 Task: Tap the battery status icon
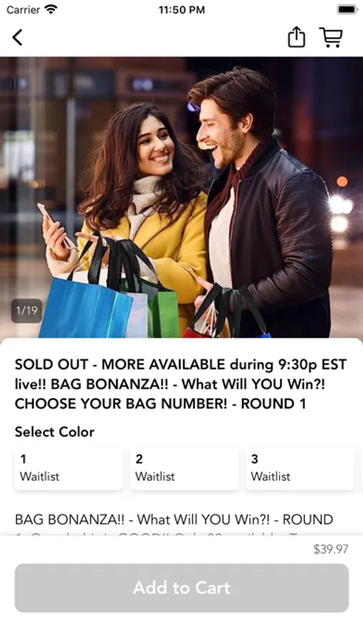click(347, 9)
